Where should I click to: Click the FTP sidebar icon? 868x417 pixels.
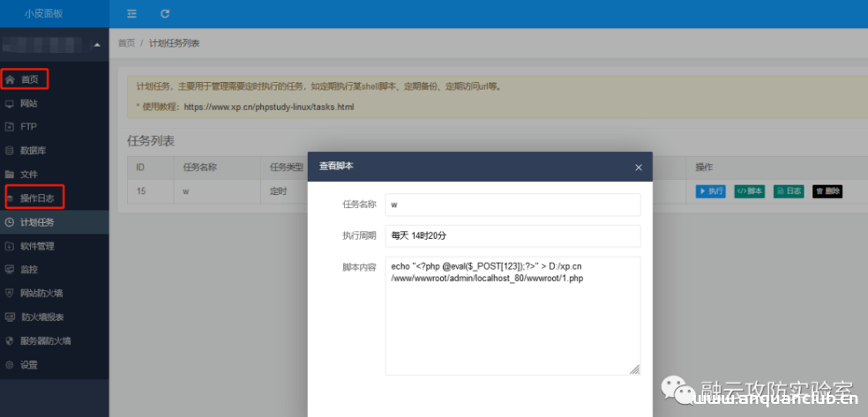point(10,127)
